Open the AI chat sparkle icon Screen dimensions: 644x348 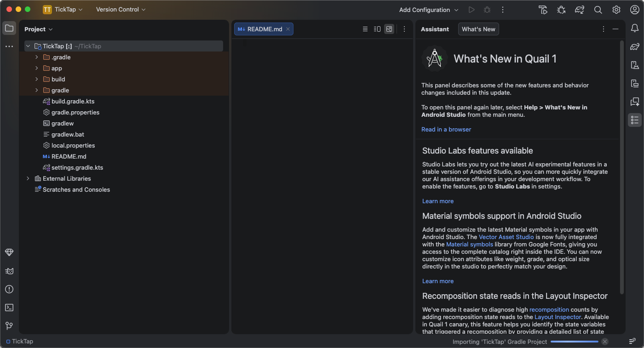635,102
